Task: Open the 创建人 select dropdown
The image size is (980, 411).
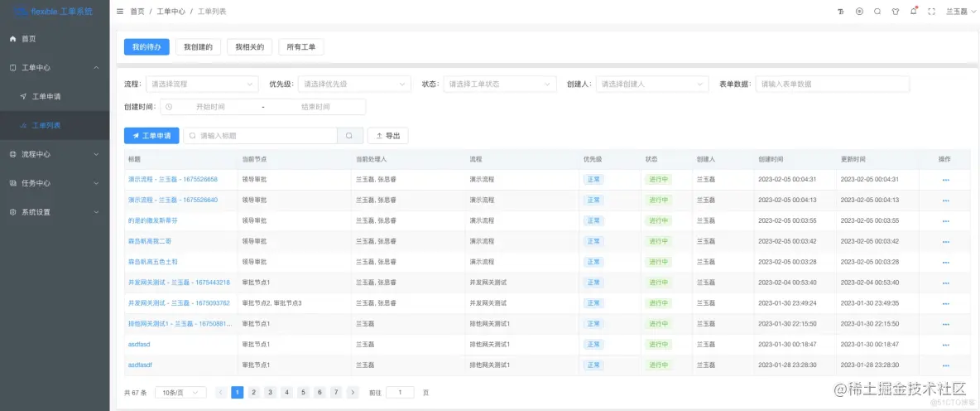Action: click(x=652, y=84)
